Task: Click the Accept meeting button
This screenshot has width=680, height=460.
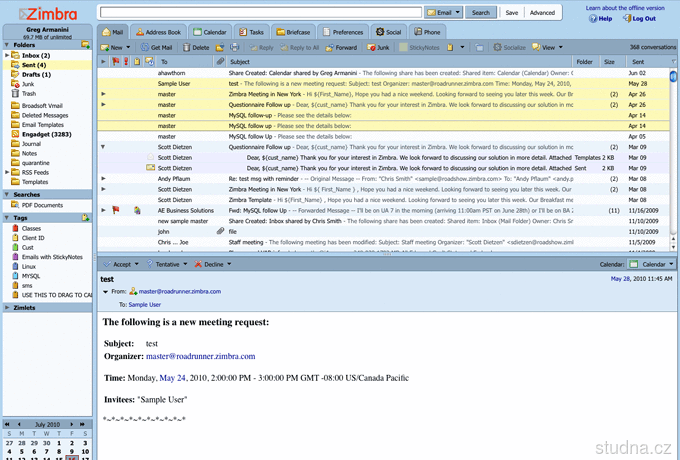Action: 121,264
